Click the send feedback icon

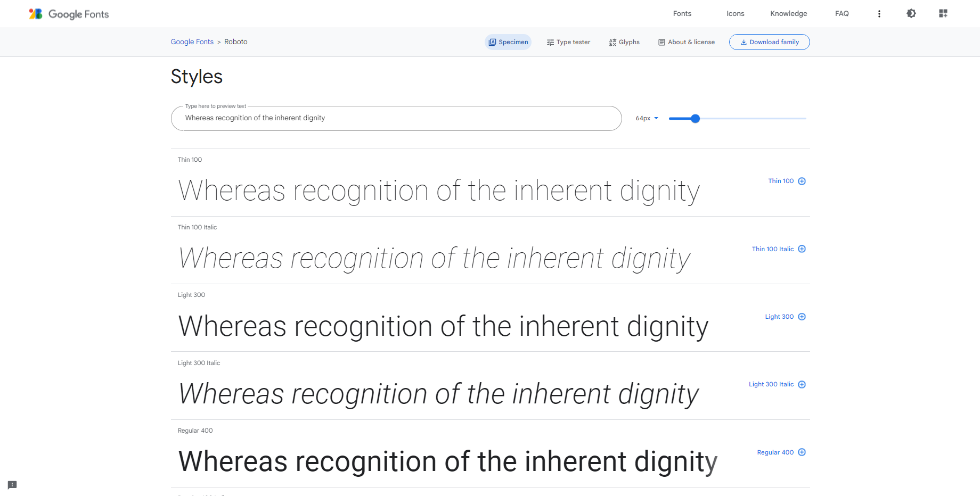[12, 485]
